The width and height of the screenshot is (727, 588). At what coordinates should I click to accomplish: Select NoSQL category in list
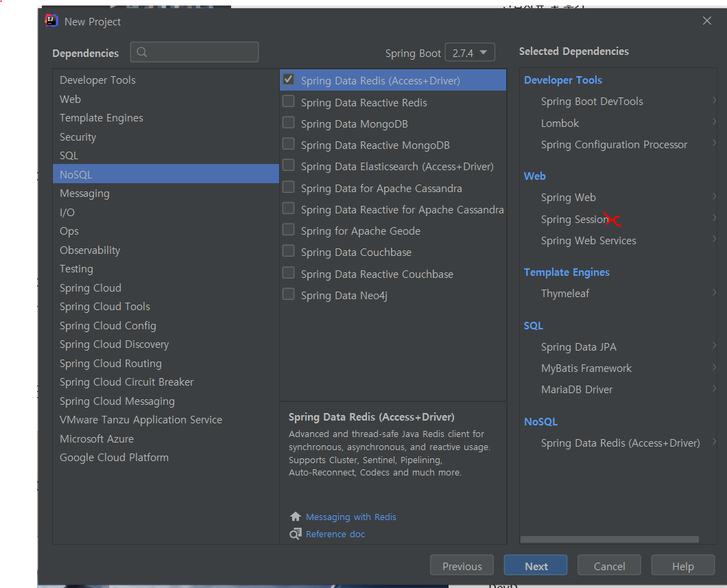click(x=165, y=174)
